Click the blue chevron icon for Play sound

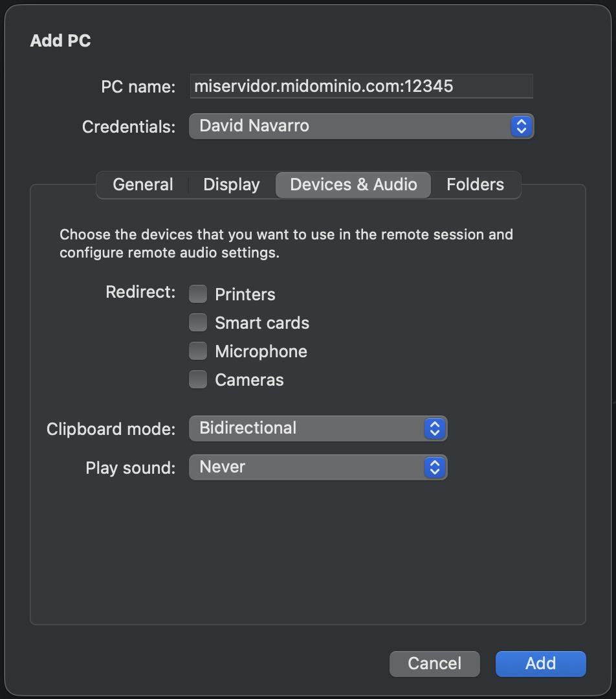pos(435,467)
